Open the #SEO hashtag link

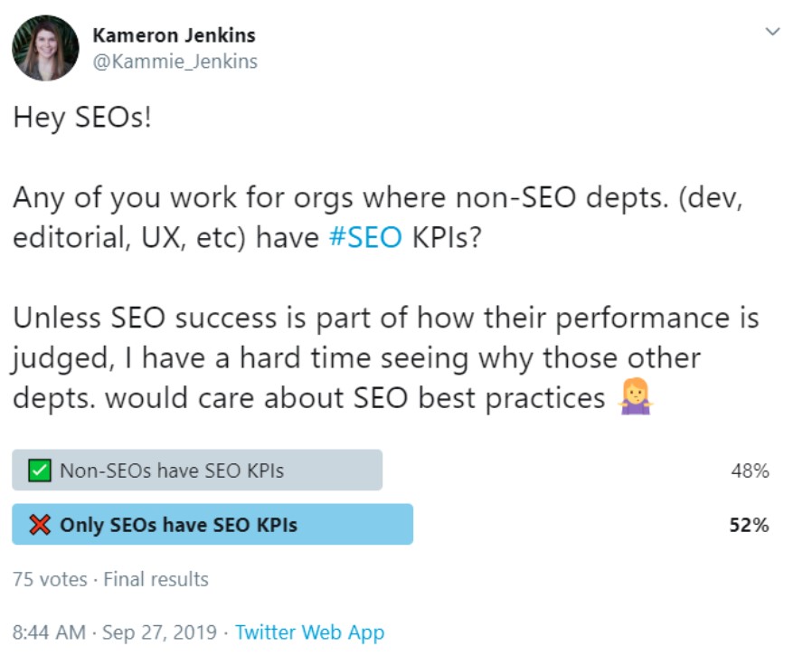pos(367,238)
